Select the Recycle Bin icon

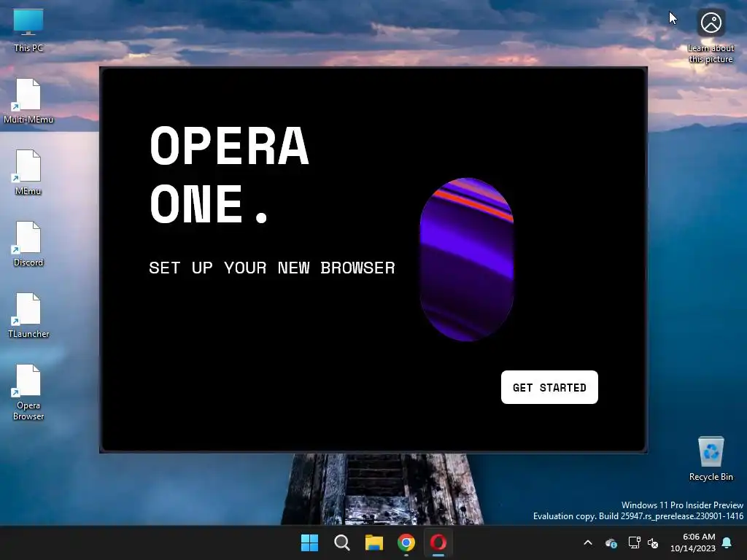[x=711, y=459]
